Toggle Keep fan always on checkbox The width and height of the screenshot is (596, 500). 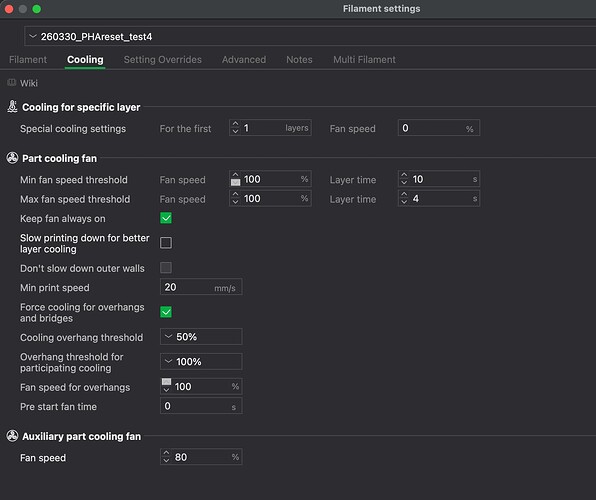[x=166, y=218]
